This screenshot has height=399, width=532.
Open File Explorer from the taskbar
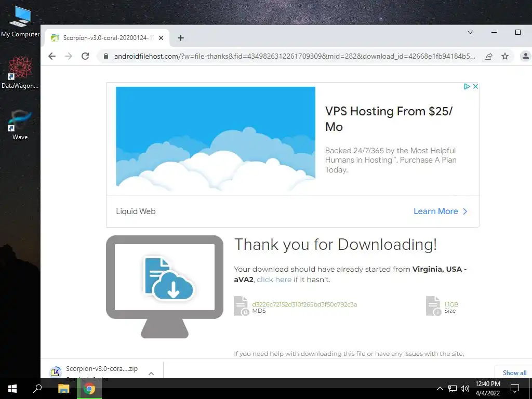pyautogui.click(x=63, y=389)
